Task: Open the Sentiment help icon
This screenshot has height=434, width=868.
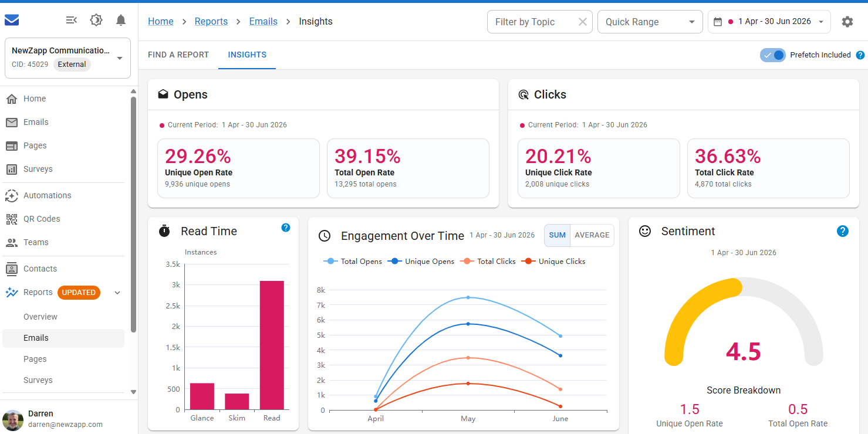Action: coord(843,231)
